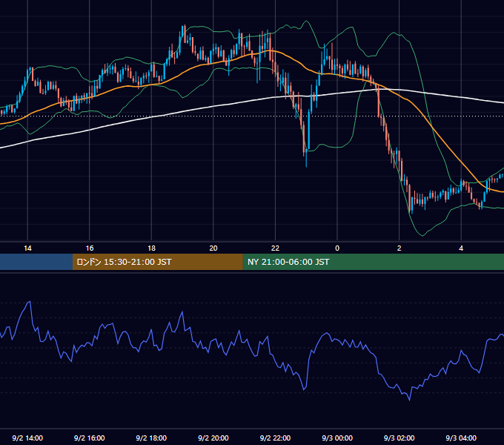Click the 20 hour label on price chart axis
Viewport: 504px width, 445px height.
213,248
